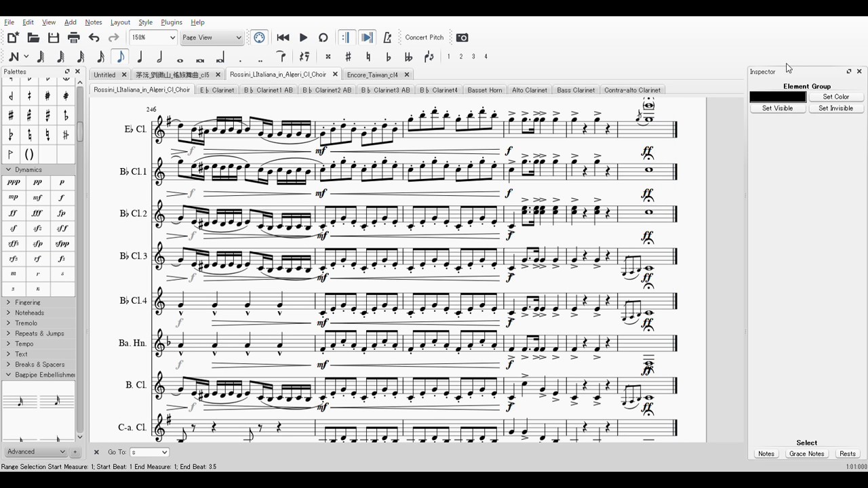The height and width of the screenshot is (488, 868).
Task: Select Grace Notes in Inspector
Action: [x=807, y=454]
